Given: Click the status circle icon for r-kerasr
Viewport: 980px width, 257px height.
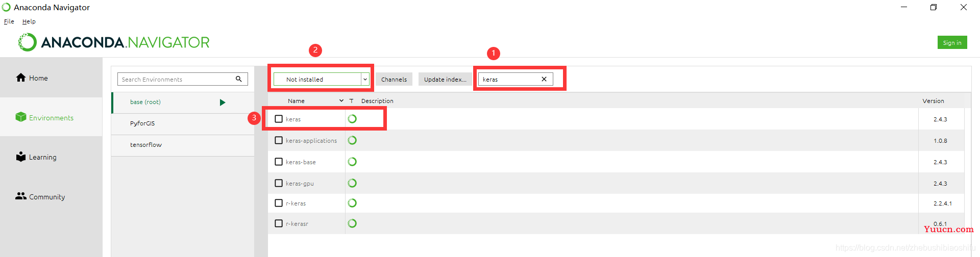Looking at the screenshot, I should pyautogui.click(x=352, y=223).
